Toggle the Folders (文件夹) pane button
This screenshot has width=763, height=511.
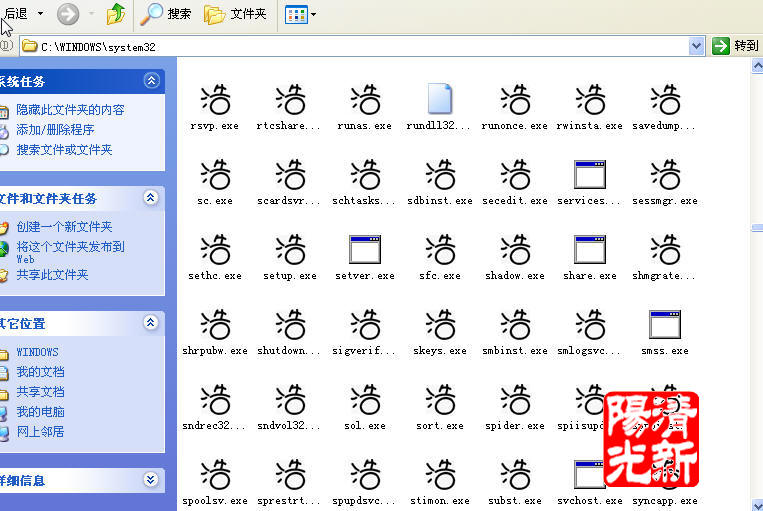coord(236,14)
